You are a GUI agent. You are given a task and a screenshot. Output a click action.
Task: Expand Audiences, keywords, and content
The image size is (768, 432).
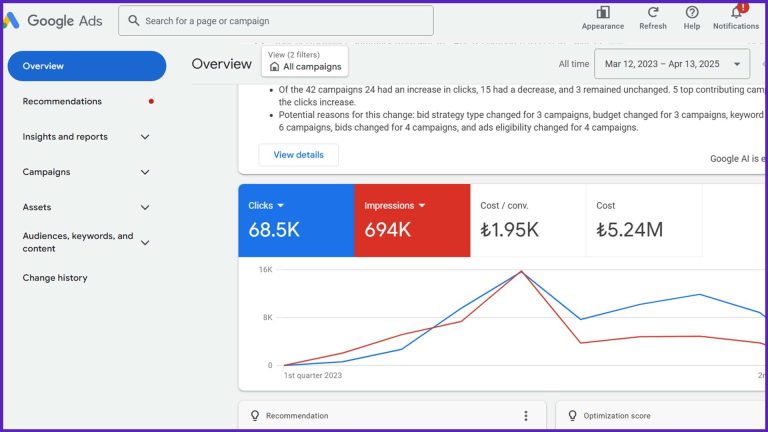(x=145, y=242)
